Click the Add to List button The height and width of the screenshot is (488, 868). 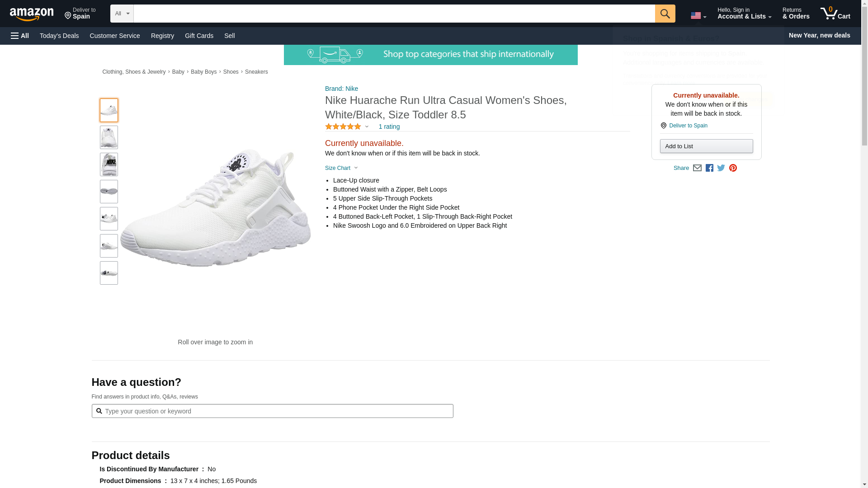click(706, 146)
